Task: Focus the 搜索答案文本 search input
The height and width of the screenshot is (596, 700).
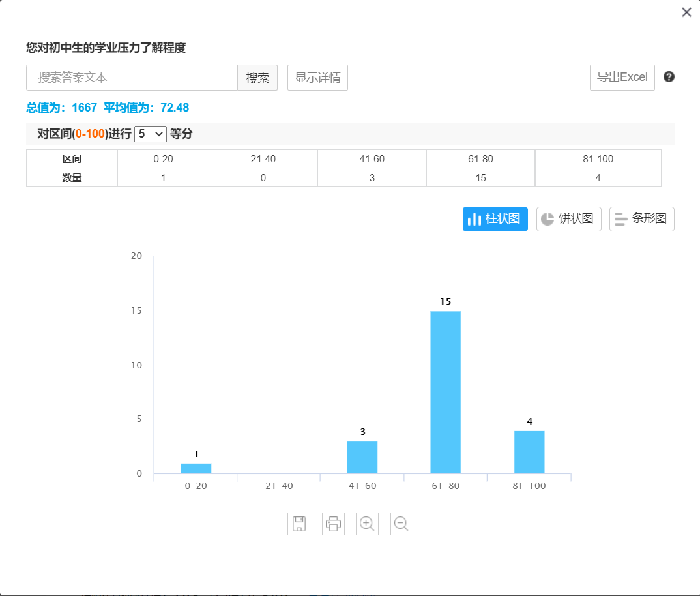Action: pyautogui.click(x=132, y=78)
